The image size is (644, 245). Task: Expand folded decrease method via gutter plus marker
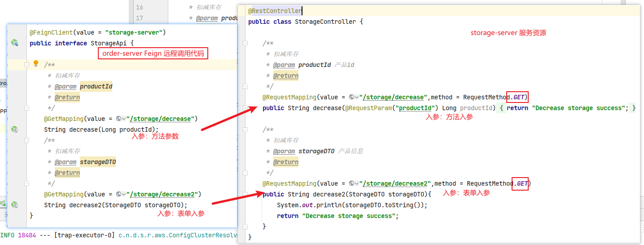(245, 108)
